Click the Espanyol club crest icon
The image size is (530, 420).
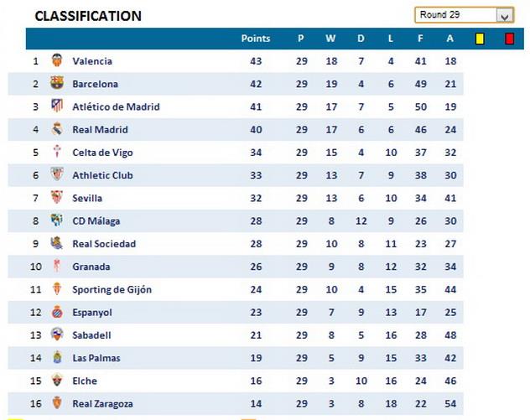[x=57, y=312]
